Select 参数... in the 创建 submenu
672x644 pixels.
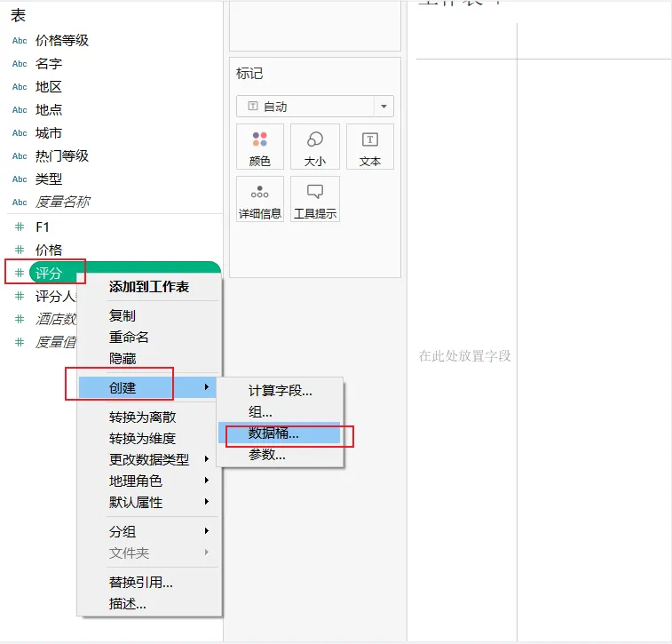(x=280, y=455)
